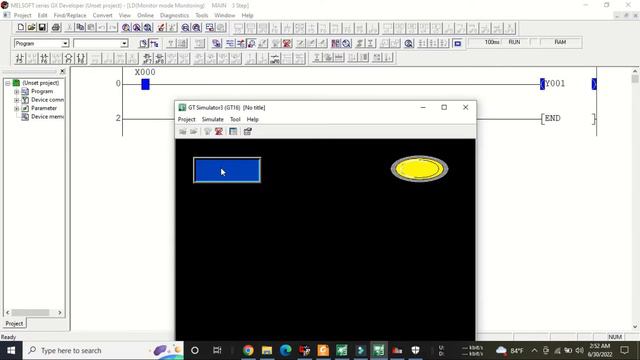Viewport: 640px width, 360px height.
Task: Click the Y001 output coil
Action: pos(568,84)
